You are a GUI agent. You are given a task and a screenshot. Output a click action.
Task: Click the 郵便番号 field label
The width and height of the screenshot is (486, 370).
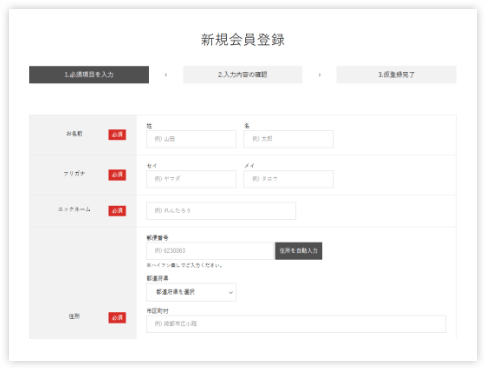coord(157,238)
